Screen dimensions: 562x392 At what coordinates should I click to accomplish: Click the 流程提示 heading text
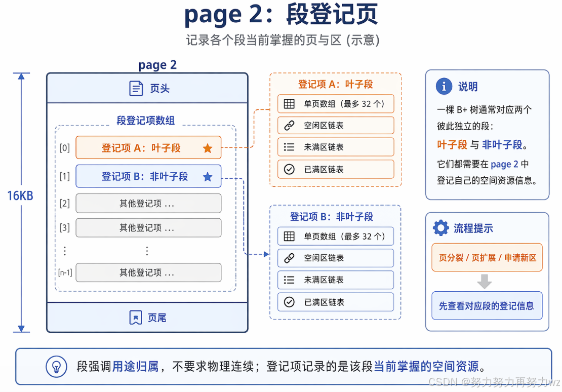pyautogui.click(x=473, y=228)
